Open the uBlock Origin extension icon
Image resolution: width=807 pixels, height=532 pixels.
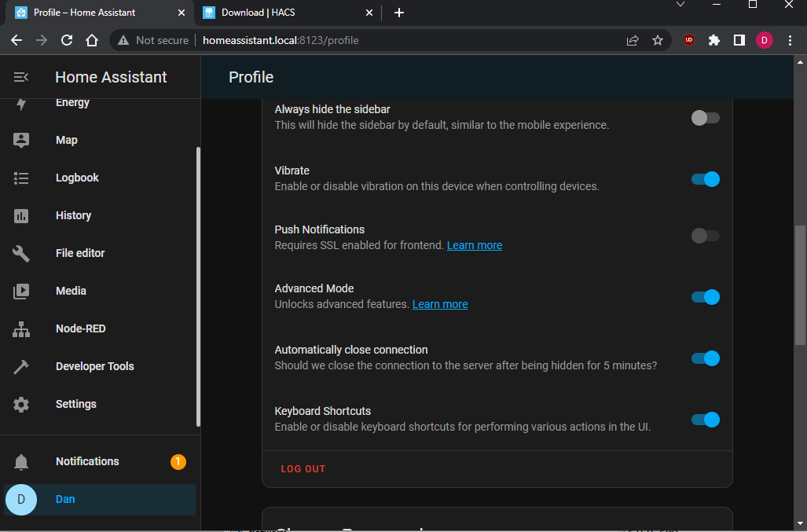[688, 40]
